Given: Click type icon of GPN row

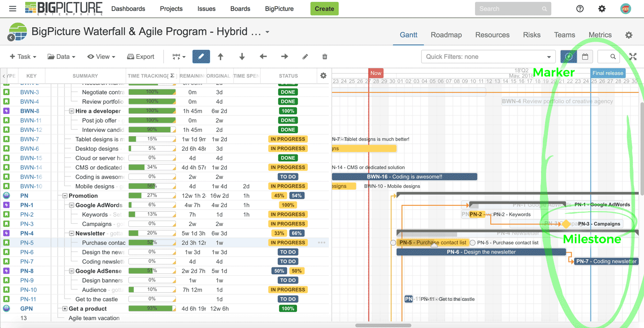Looking at the screenshot, I should click(6, 309).
